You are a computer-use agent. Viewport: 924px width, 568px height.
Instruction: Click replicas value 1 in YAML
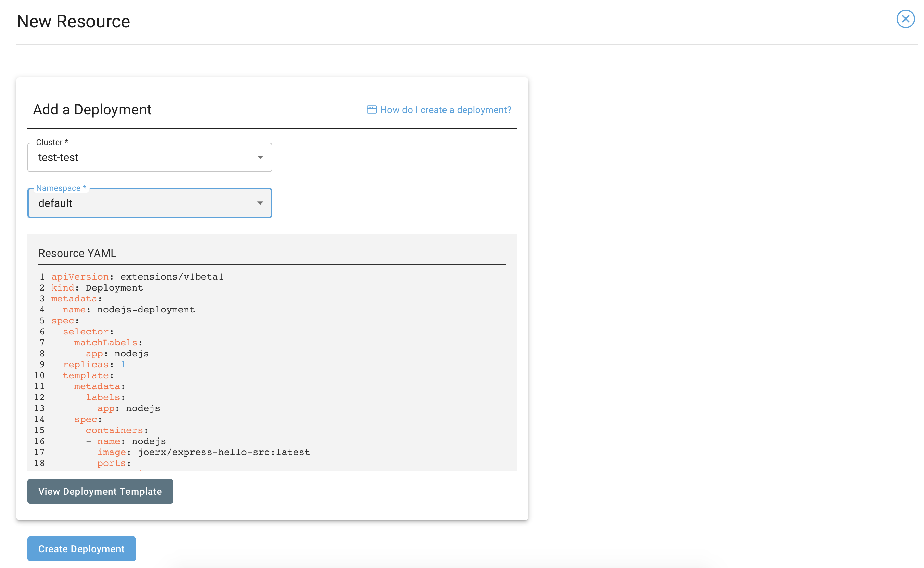(123, 365)
